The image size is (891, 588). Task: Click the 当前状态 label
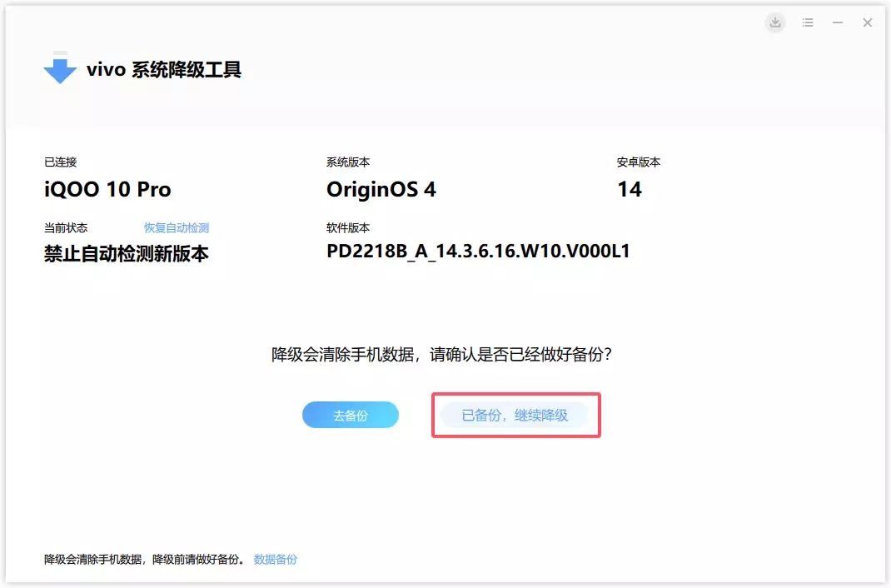(66, 228)
